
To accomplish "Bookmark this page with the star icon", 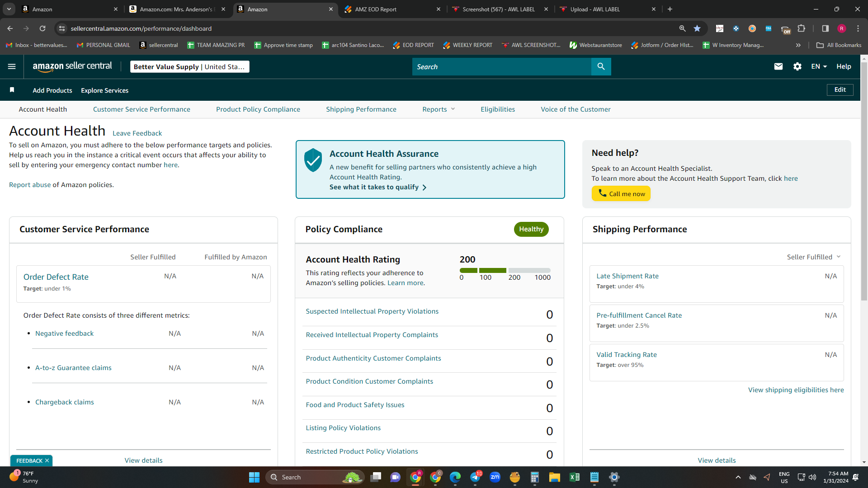I will click(697, 28).
